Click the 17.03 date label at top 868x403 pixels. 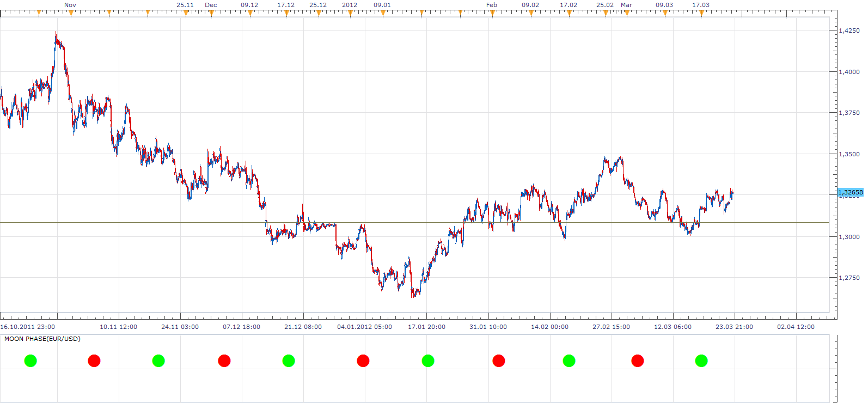pos(701,5)
